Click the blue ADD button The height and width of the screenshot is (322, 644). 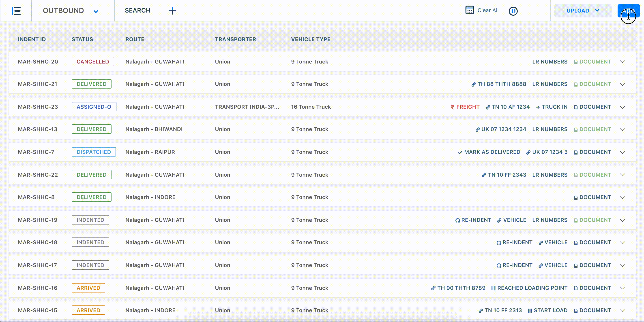pyautogui.click(x=628, y=11)
